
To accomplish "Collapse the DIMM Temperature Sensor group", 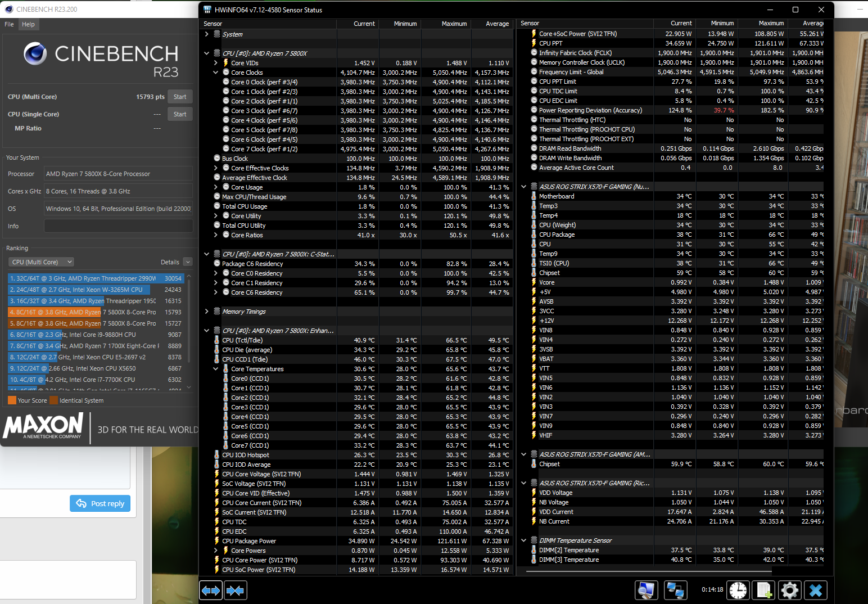I will tap(524, 540).
